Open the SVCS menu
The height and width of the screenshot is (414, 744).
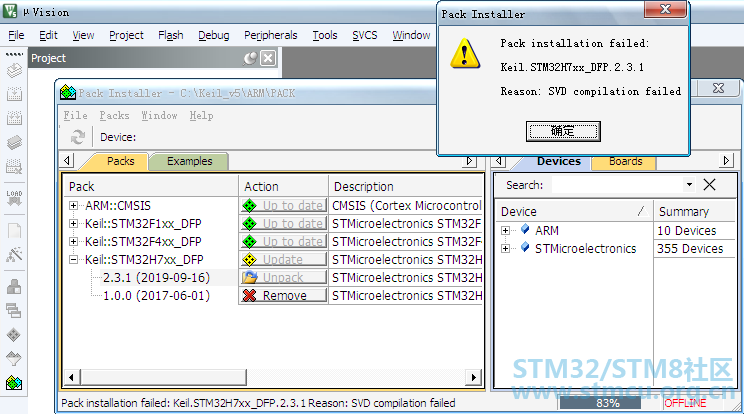coord(364,35)
